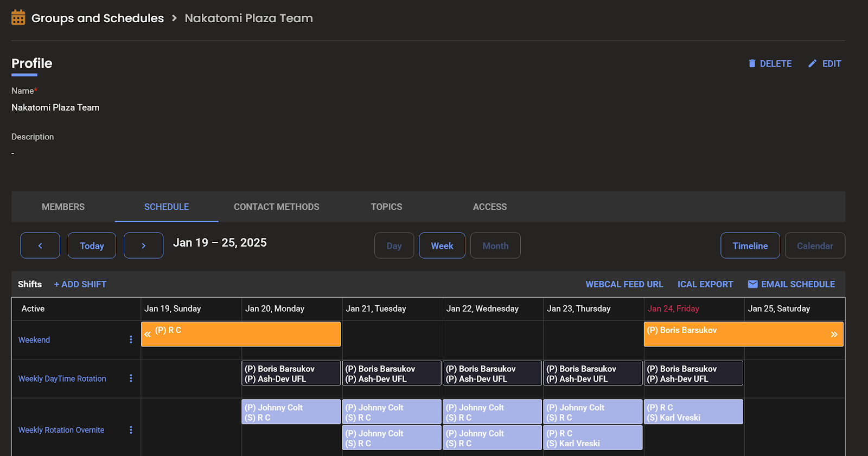Switch to Day view
This screenshot has height=456, width=868.
tap(394, 246)
